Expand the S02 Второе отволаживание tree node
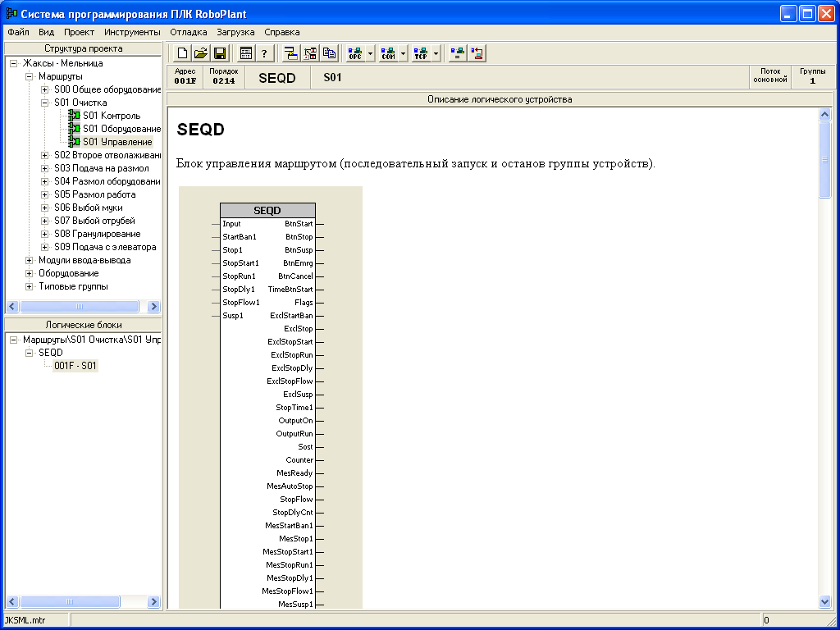Screen dimensions: 840x630 pyautogui.click(x=45, y=155)
